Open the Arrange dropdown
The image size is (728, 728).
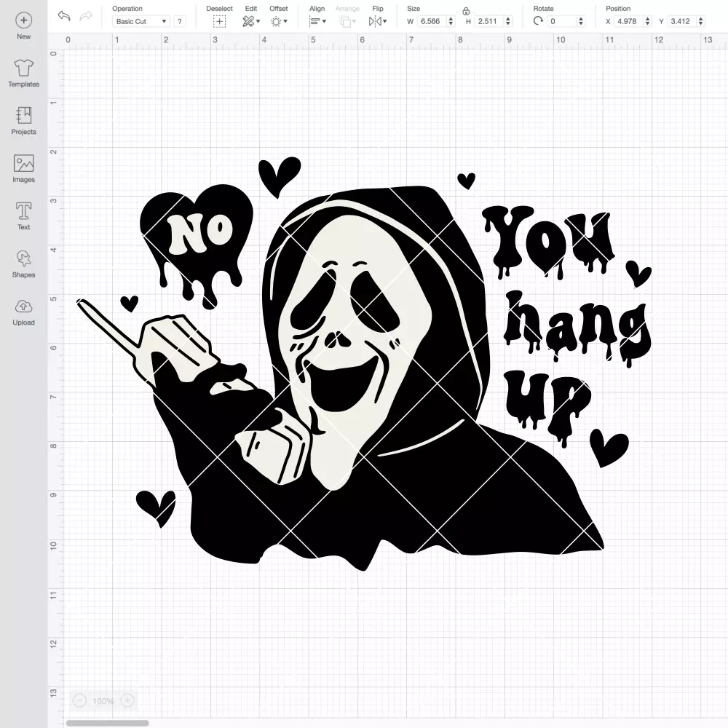pyautogui.click(x=348, y=21)
